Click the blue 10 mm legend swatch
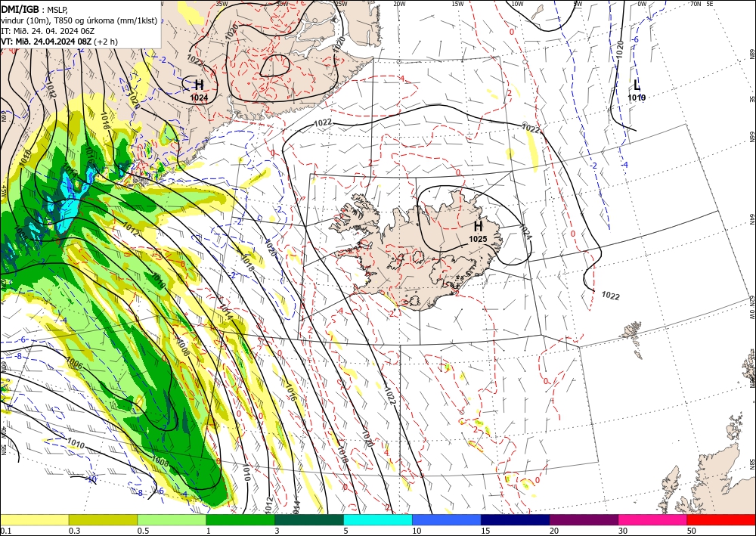This screenshot has width=756, height=536. pyautogui.click(x=447, y=519)
